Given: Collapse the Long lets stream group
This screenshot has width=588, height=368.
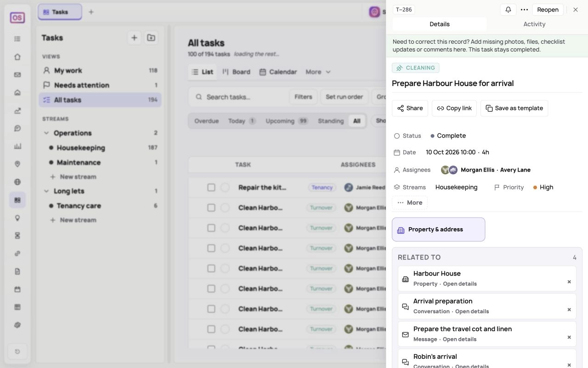Looking at the screenshot, I should pos(46,191).
